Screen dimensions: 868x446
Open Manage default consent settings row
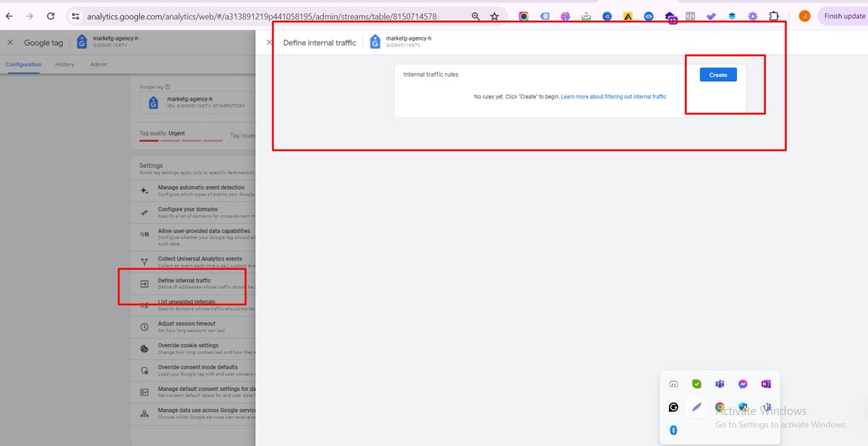[194, 392]
